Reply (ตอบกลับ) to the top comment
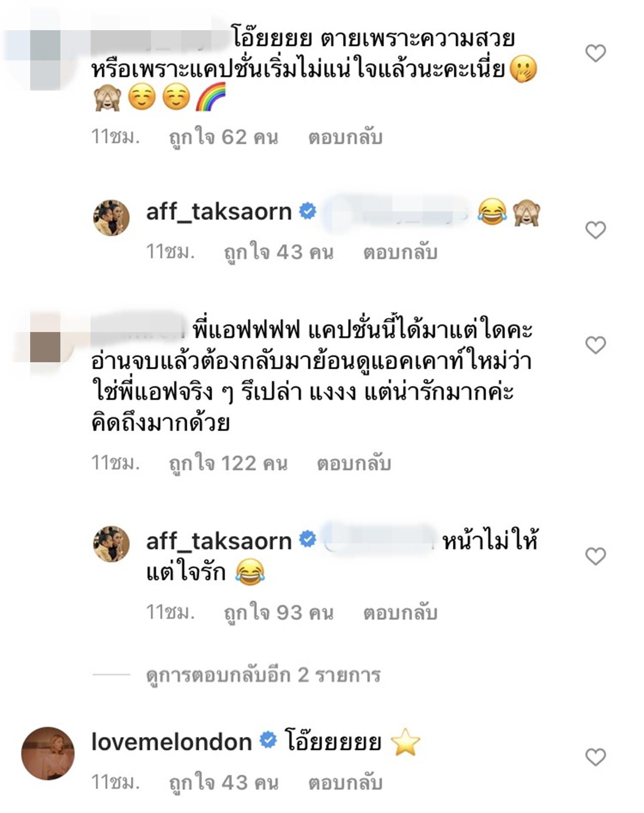The image size is (644, 813). [345, 137]
